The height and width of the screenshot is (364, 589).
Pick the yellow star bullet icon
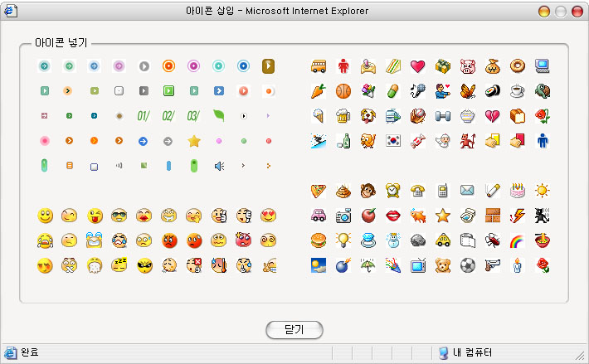(x=193, y=141)
